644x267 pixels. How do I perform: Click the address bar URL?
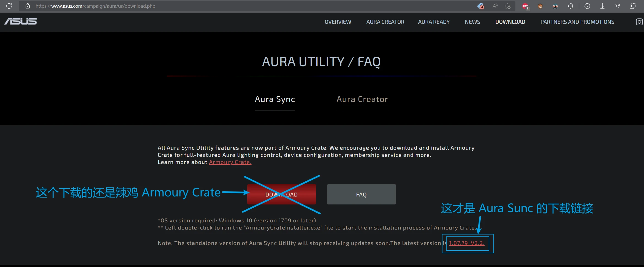pos(95,6)
